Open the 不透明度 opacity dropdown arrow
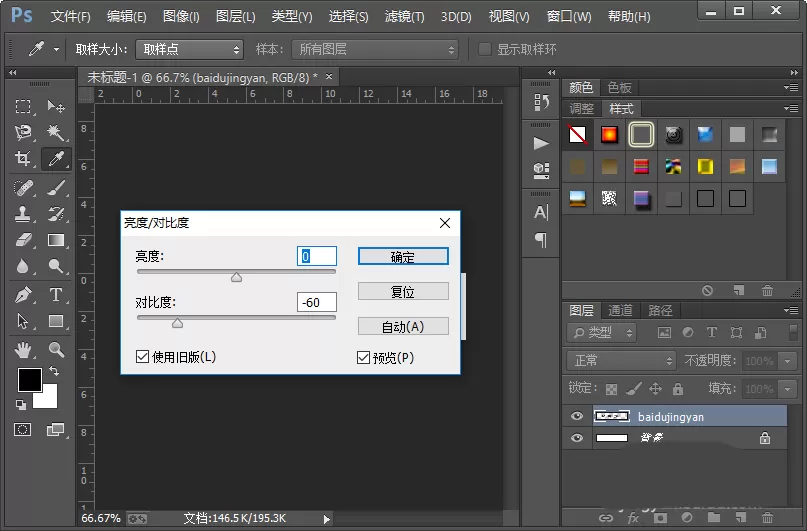Screen dimensions: 807x531 pos(787,361)
